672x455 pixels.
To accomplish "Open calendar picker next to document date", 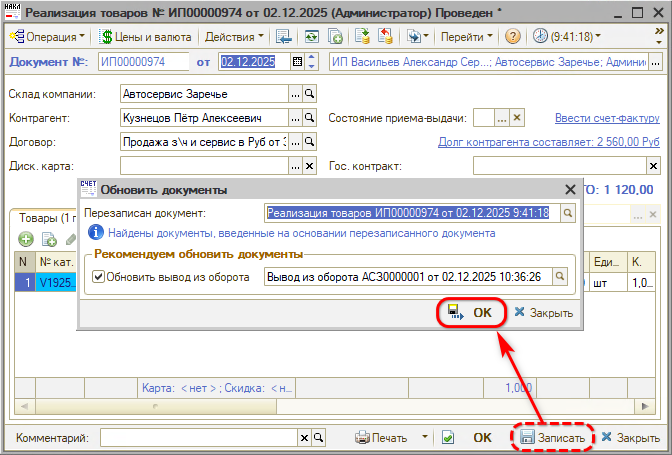I will pyautogui.click(x=297, y=62).
